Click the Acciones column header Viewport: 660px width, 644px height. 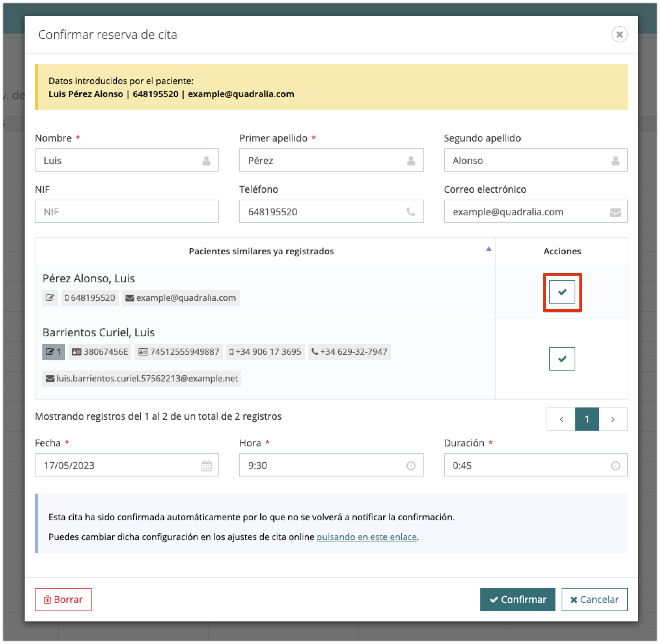coord(562,251)
